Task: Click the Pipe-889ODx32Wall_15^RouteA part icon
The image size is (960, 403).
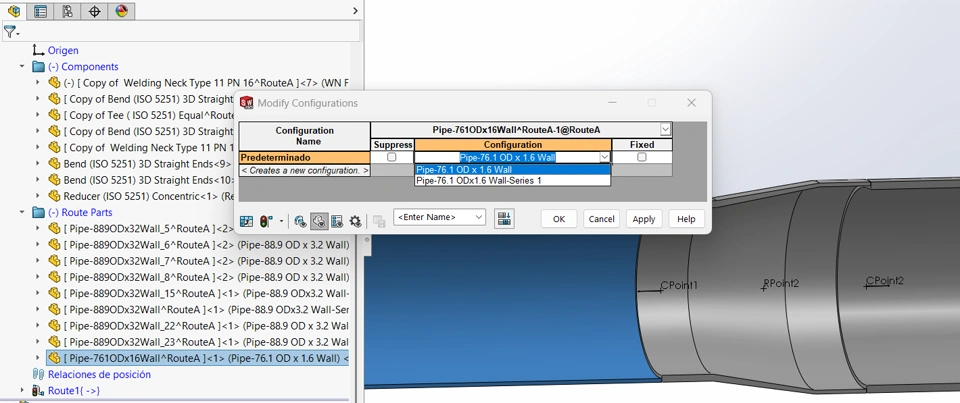Action: tap(54, 293)
